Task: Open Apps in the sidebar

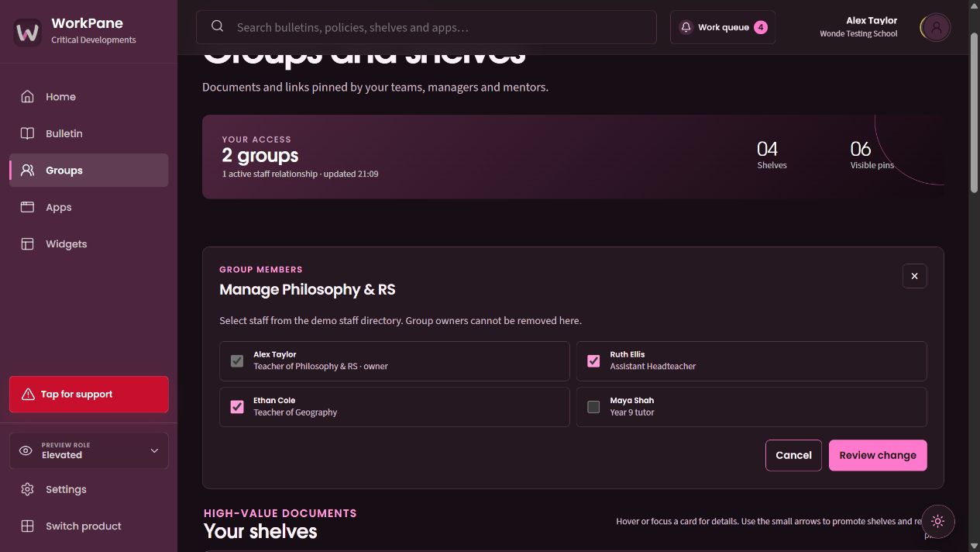Action: coord(88,207)
